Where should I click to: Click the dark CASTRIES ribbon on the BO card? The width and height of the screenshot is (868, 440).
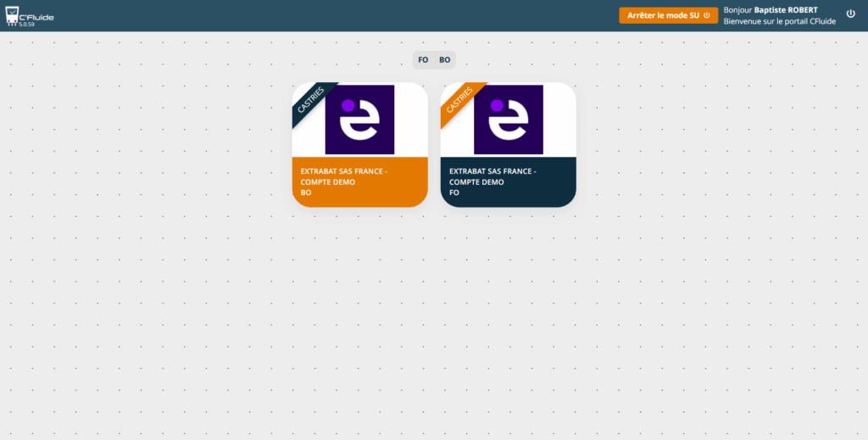pyautogui.click(x=310, y=102)
